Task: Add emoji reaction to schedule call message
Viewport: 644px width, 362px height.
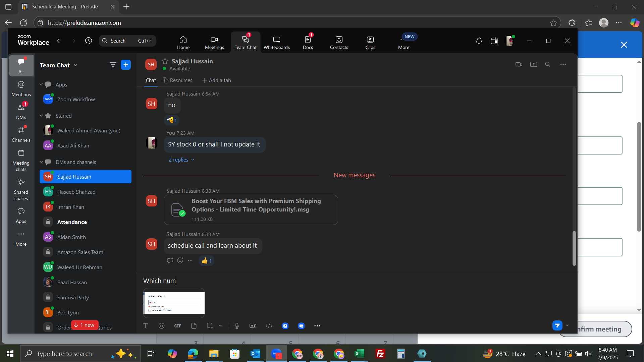Action: click(180, 260)
